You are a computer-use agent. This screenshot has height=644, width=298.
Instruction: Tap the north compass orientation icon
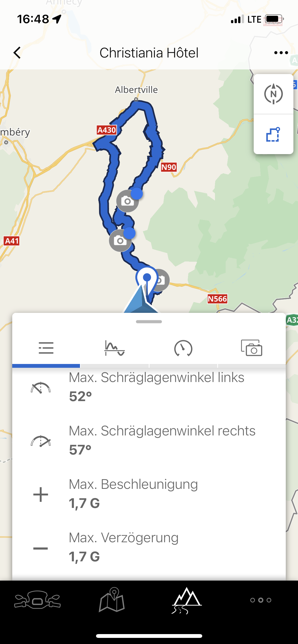(273, 94)
